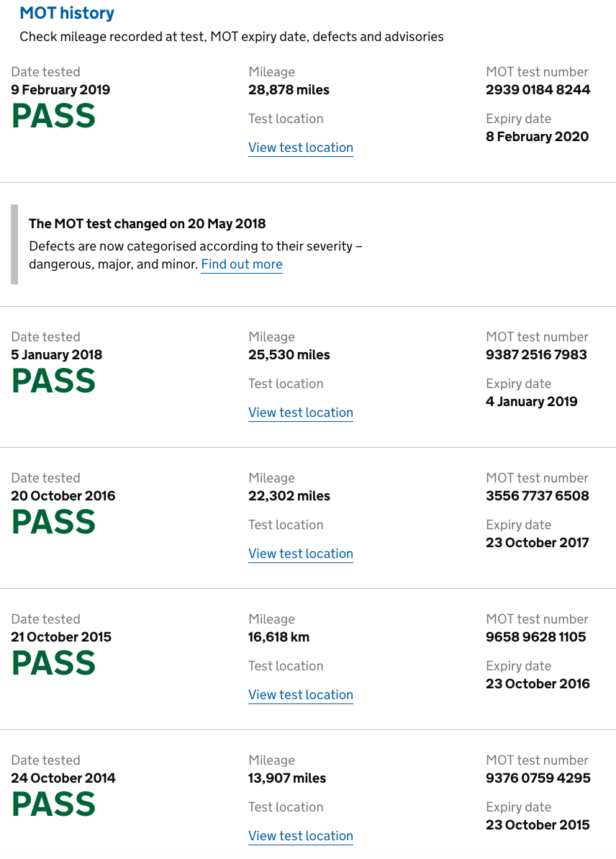Click the PASS result for 5 January 2018
The image size is (616, 859).
[54, 382]
